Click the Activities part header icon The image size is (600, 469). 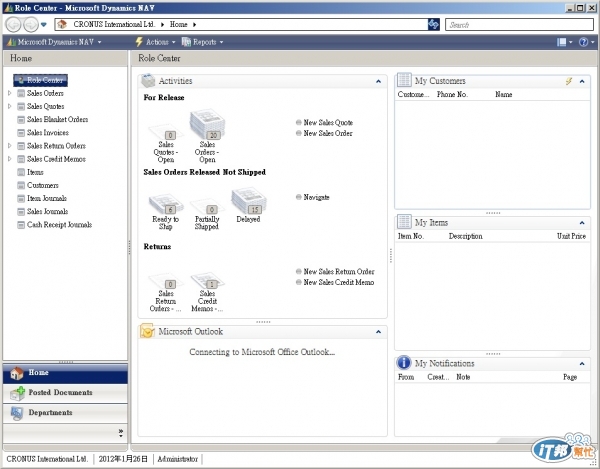(x=148, y=81)
